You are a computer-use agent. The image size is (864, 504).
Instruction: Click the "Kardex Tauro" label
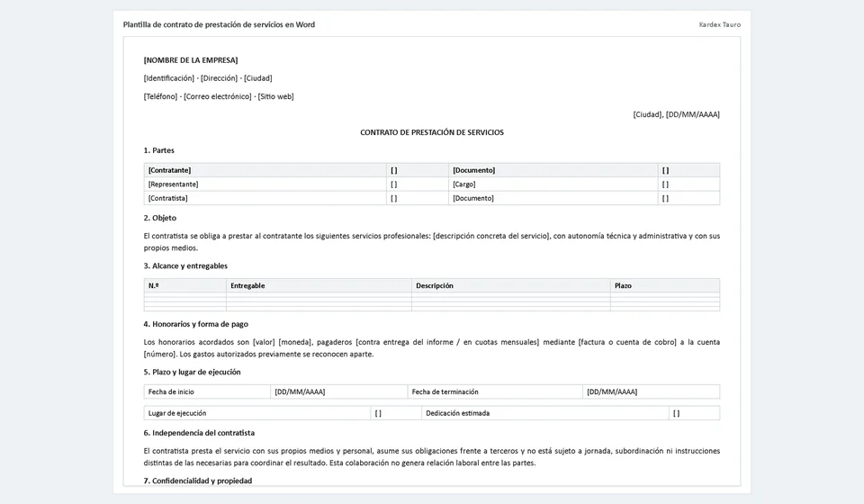click(x=720, y=24)
